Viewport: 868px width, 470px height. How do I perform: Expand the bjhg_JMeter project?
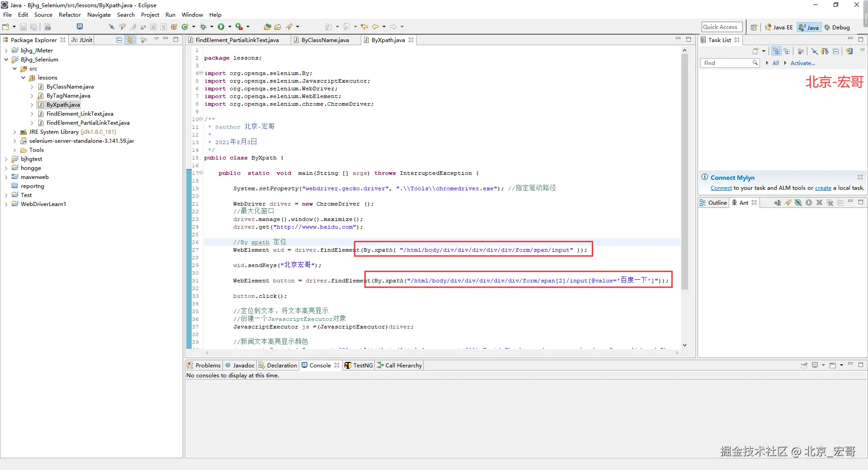[x=6, y=51]
